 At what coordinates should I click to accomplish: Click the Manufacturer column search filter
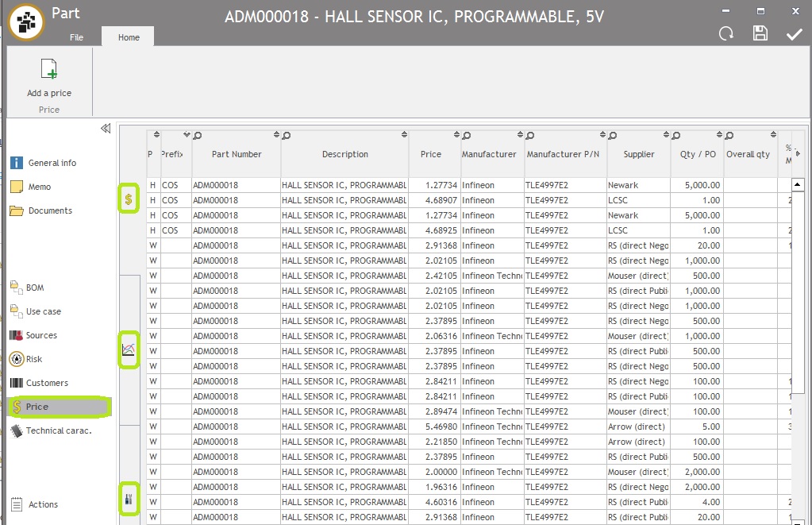(x=467, y=135)
